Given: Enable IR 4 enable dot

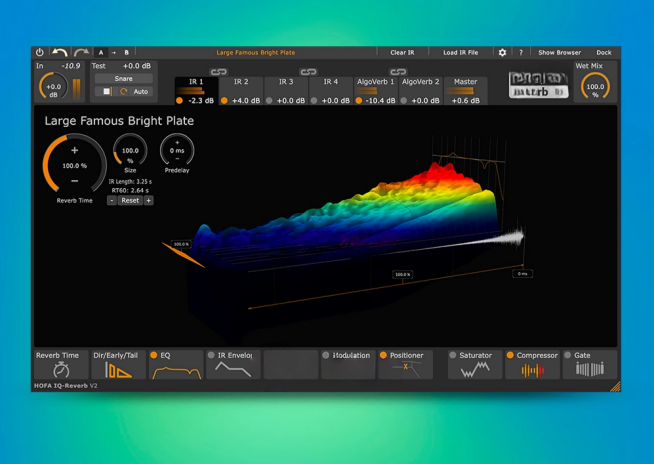Looking at the screenshot, I should point(314,101).
